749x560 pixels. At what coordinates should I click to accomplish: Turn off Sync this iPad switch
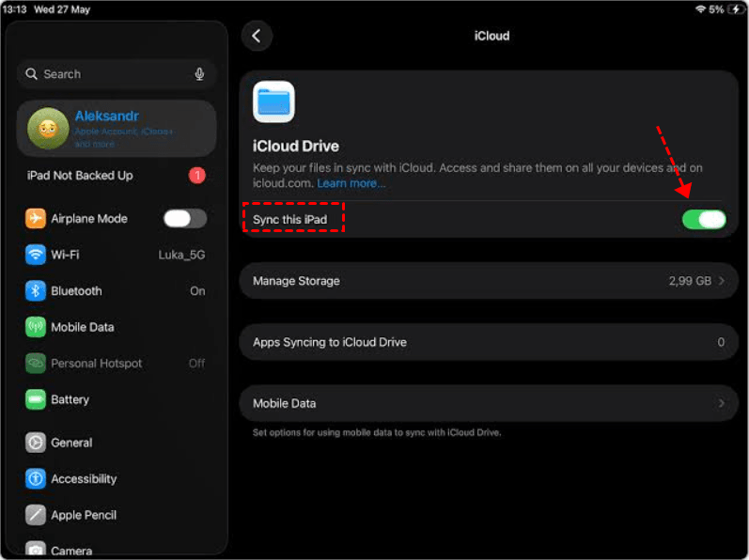pyautogui.click(x=704, y=220)
